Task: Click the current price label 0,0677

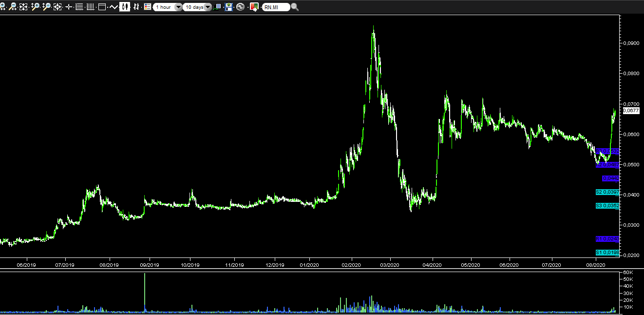Action: point(631,111)
